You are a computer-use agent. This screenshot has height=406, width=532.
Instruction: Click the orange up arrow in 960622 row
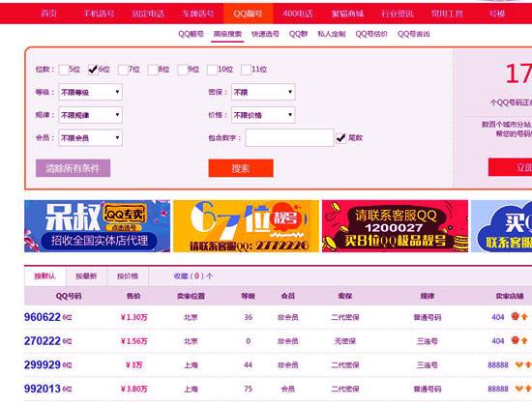point(524,317)
